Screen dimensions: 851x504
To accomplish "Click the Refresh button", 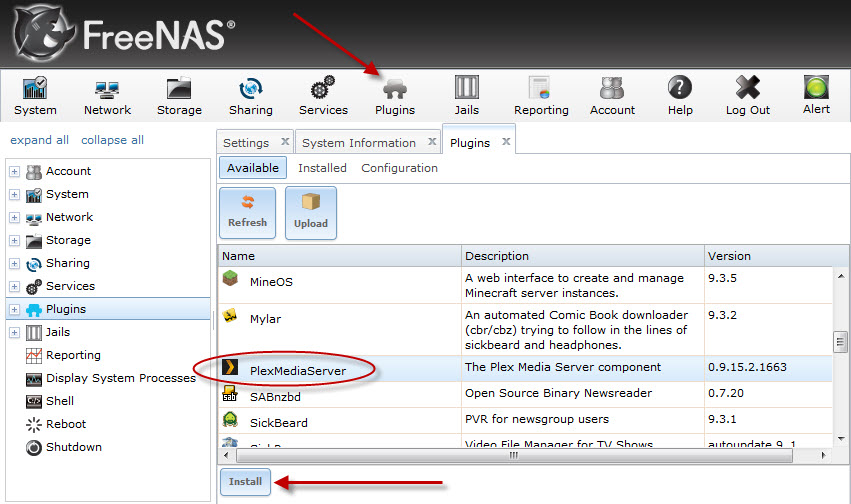I will coord(247,213).
